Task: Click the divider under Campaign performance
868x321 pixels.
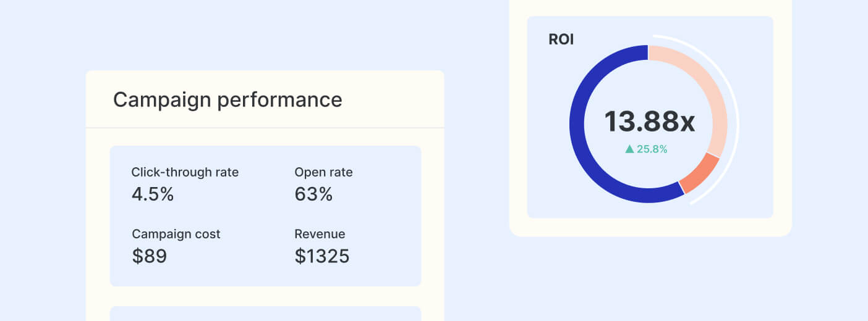Action: tap(265, 128)
